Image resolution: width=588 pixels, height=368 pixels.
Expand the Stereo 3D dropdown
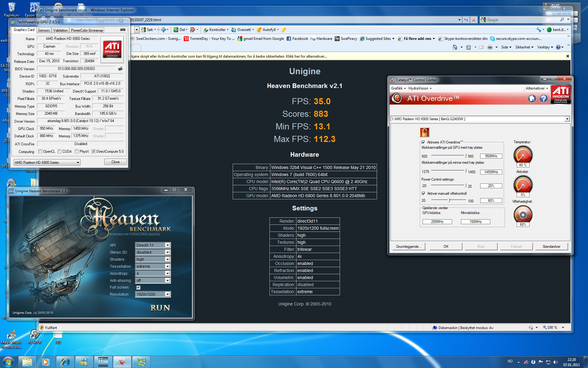pos(167,252)
